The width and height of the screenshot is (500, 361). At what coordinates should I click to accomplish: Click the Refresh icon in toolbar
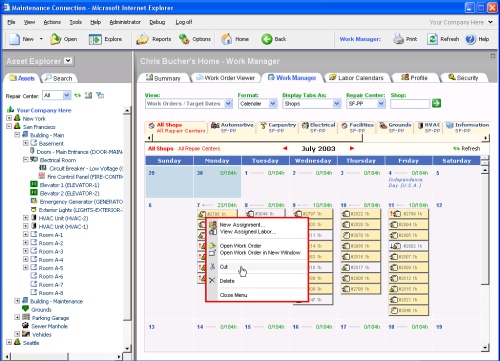click(x=432, y=39)
